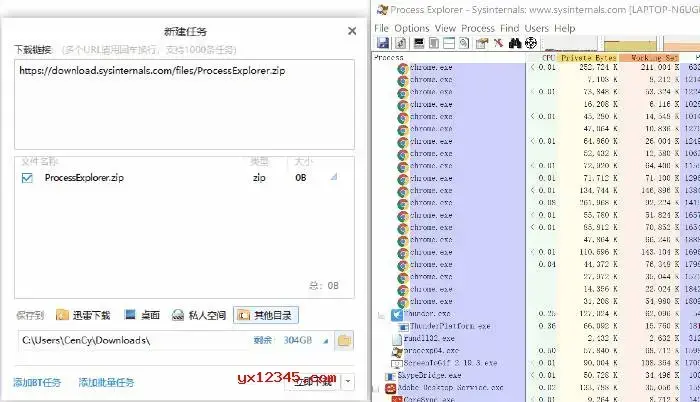Open the path history dropdown next to 304GB
Screen dimensions: 700x402
tap(325, 341)
